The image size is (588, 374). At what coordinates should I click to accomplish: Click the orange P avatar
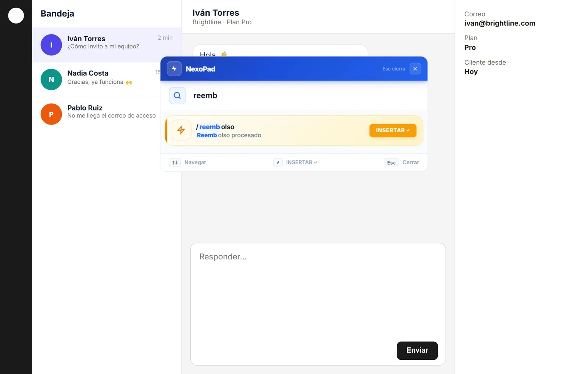point(51,114)
